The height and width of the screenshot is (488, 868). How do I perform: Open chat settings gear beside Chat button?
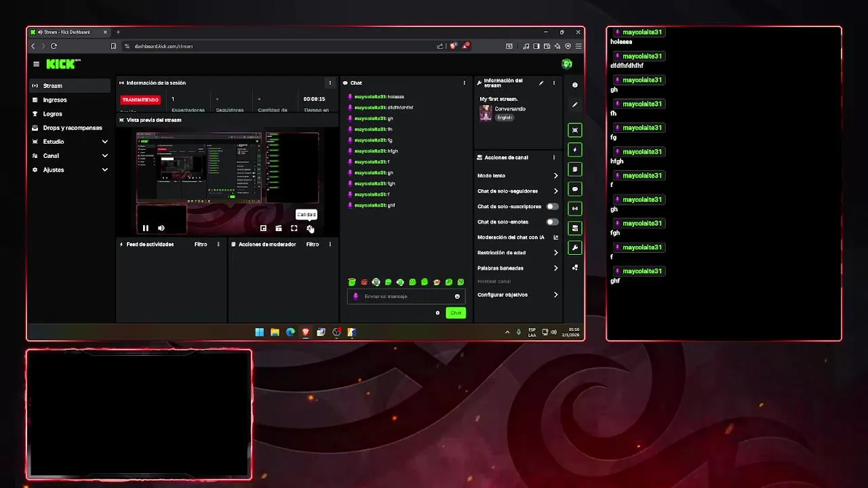437,313
